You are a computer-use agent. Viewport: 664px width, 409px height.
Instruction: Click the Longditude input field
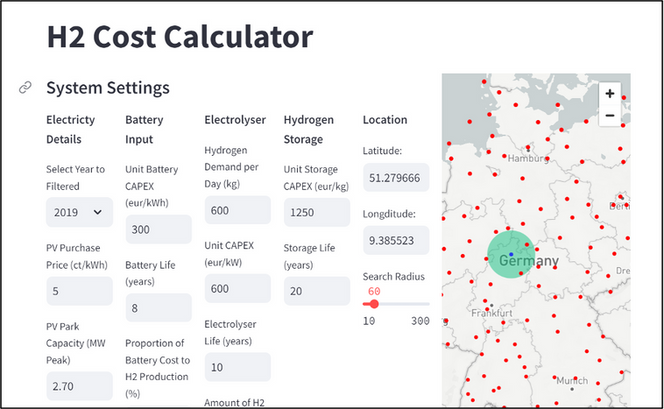pos(396,240)
